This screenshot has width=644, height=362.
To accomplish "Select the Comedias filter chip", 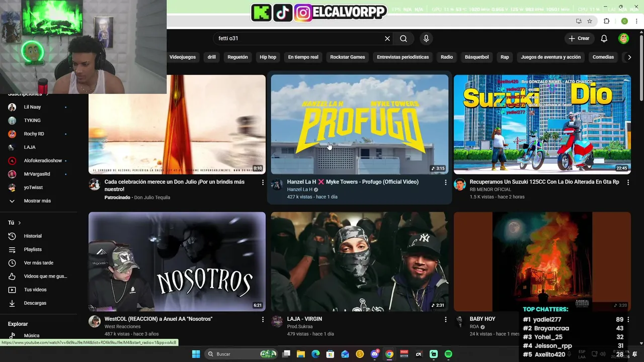I will 603,57.
